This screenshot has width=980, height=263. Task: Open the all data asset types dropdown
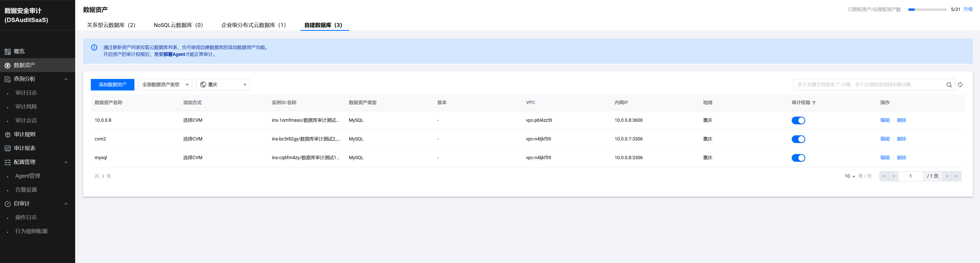(165, 85)
